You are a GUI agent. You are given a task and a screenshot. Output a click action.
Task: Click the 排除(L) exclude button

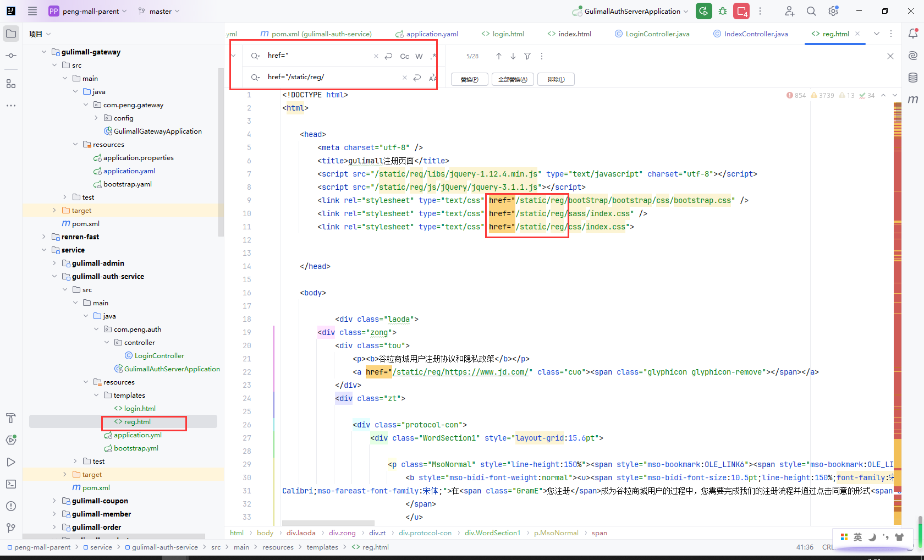click(x=556, y=79)
